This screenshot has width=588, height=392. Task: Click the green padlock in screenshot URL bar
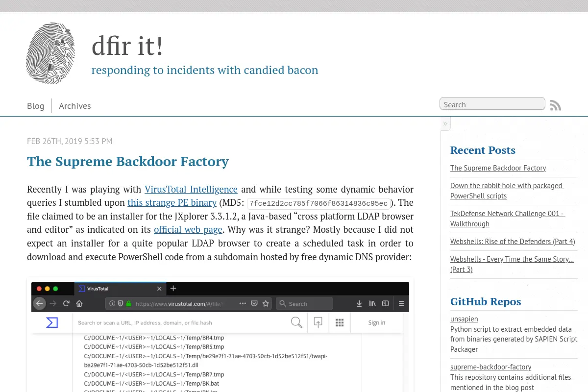click(x=129, y=303)
